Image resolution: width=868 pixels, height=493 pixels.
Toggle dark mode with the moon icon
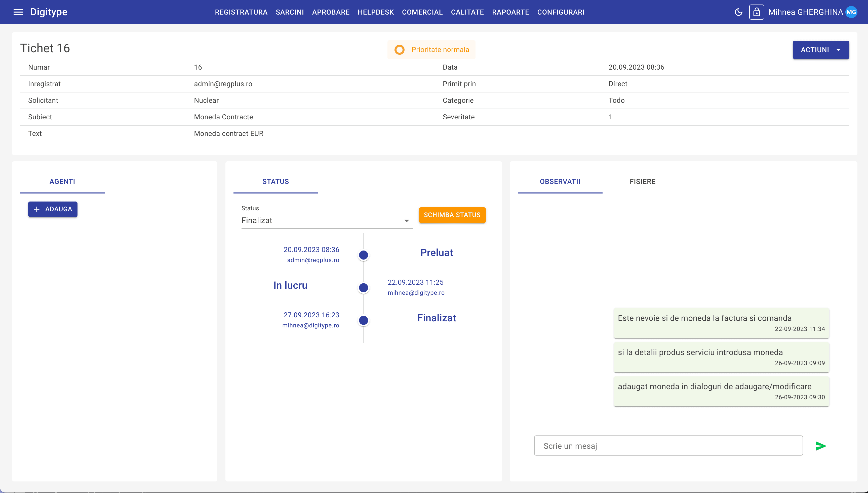pos(738,12)
